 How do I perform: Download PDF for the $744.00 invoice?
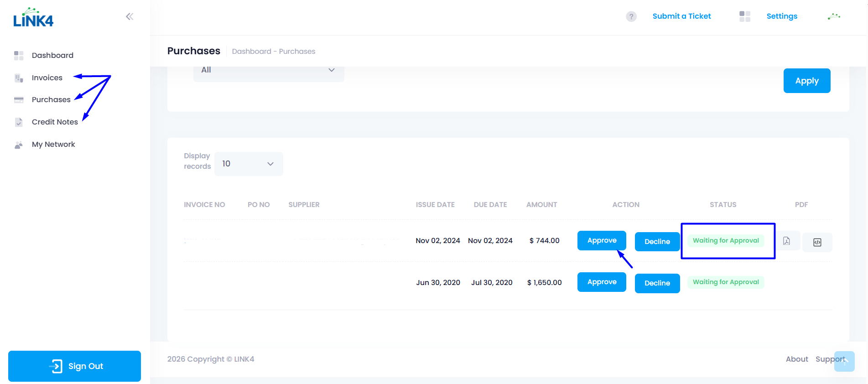click(x=786, y=241)
